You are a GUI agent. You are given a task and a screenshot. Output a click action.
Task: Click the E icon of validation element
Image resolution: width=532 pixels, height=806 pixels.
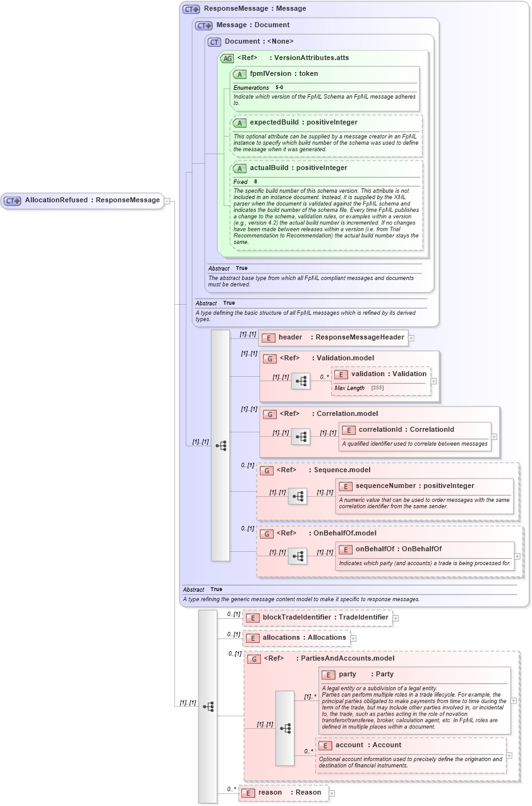coord(341,374)
